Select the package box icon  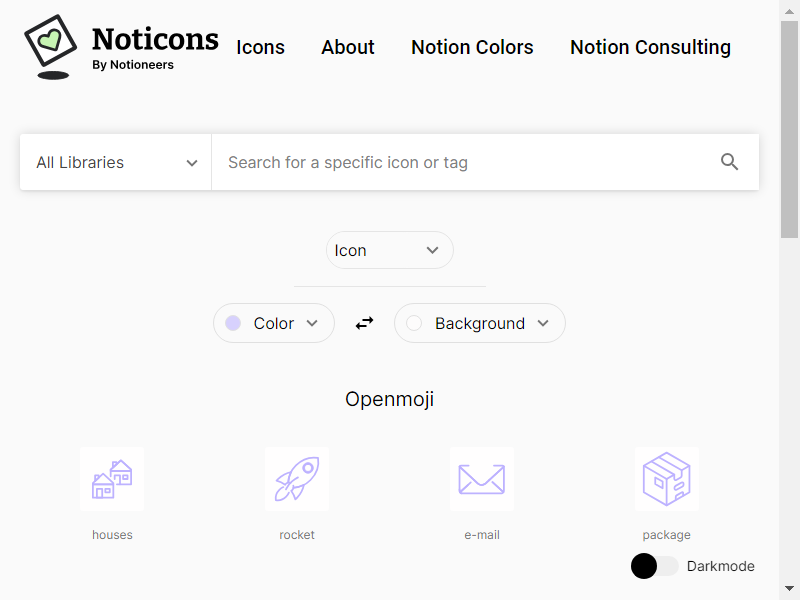(x=666, y=479)
